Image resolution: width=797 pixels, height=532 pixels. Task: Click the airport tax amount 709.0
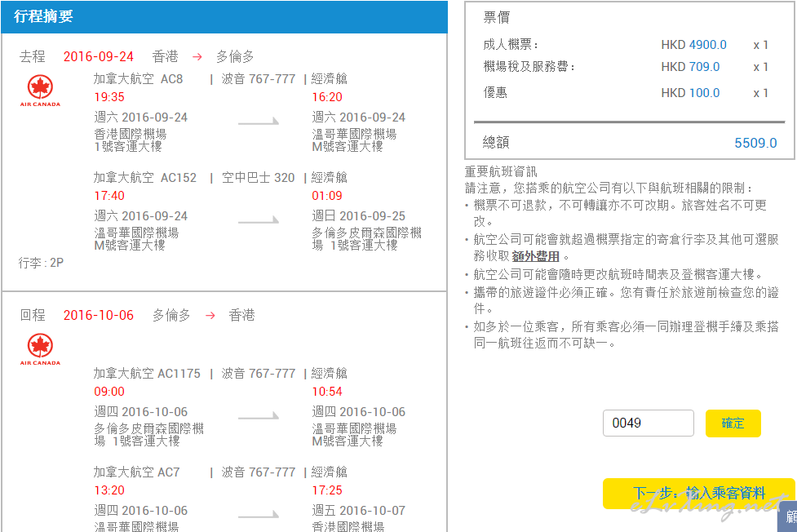click(705, 67)
